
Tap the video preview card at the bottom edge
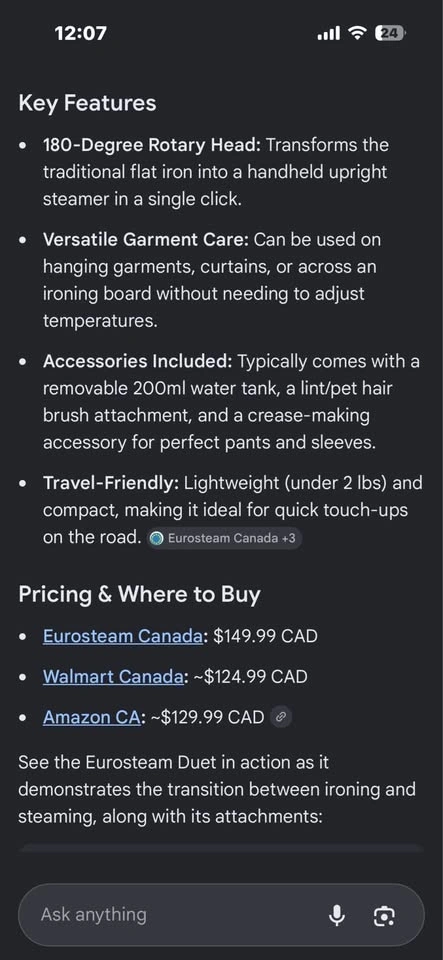(222, 848)
